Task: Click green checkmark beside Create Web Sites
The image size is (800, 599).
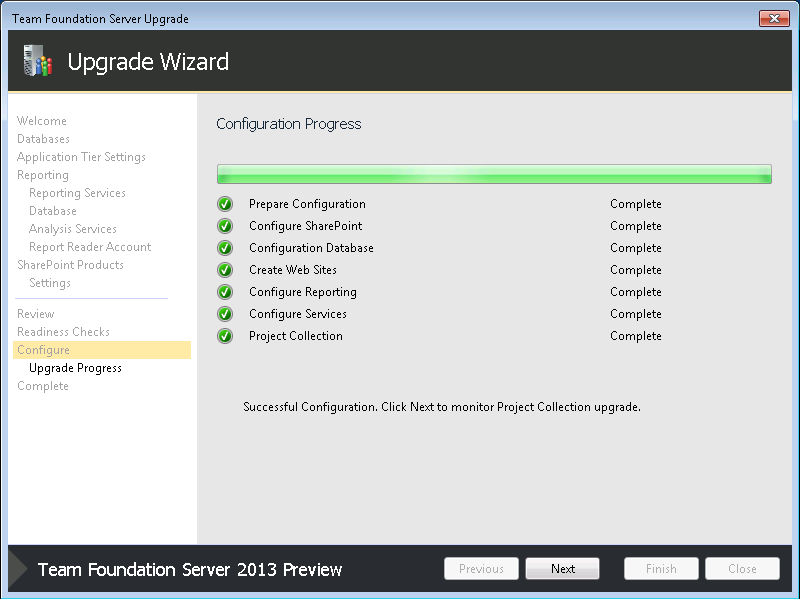Action: pos(225,270)
